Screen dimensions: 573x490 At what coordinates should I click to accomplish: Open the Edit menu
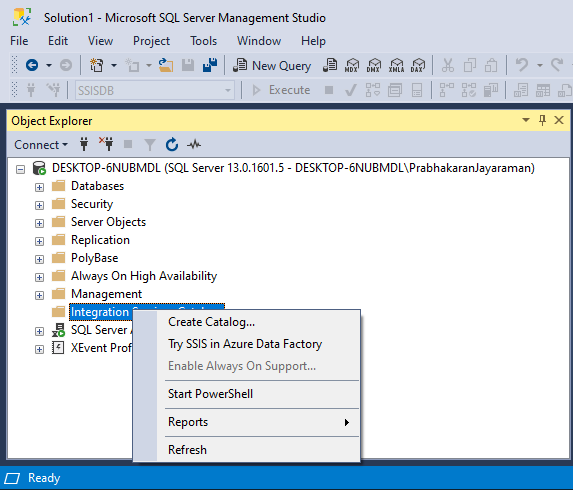[x=58, y=41]
